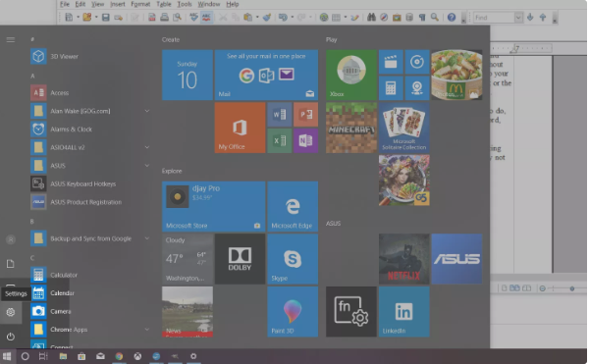Screen dimensions: 589x364
Task: Launch Word small tile
Action: pyautogui.click(x=280, y=115)
